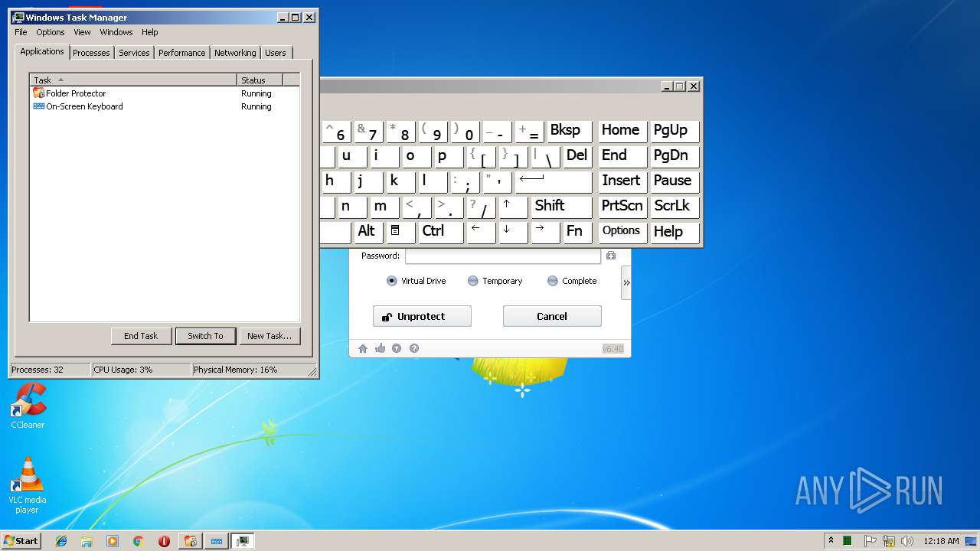Click Bksp key on On-Screen Keyboard
This screenshot has height=551, width=980.
point(570,131)
